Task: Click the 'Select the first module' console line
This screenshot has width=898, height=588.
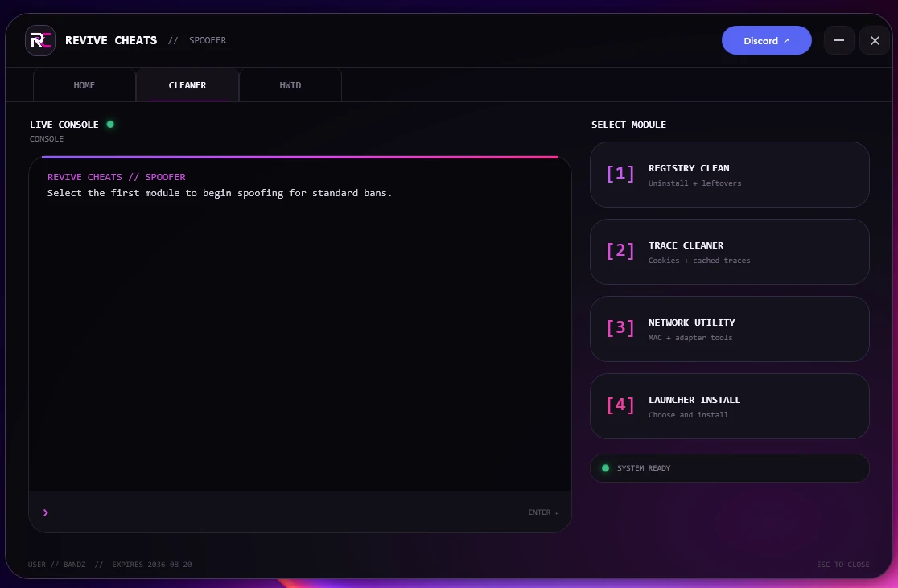Action: [220, 193]
